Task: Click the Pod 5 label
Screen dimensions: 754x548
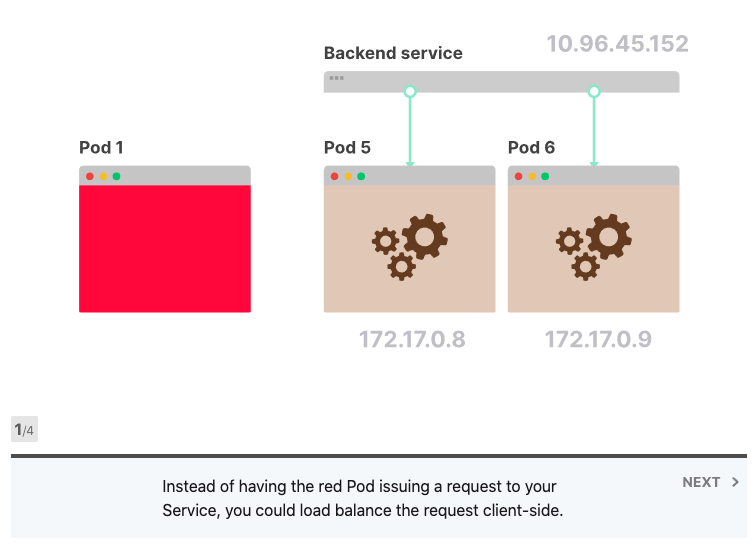Action: click(x=347, y=148)
